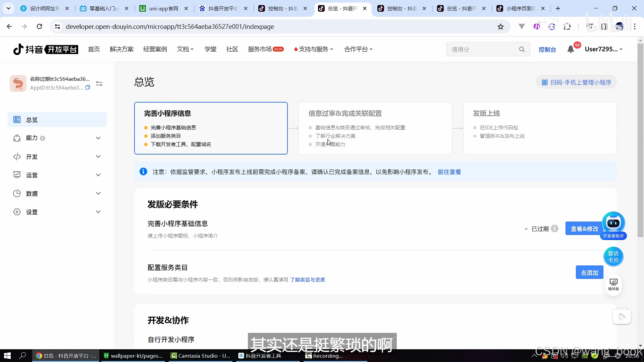Expand the 运营 sidebar section
This screenshot has height=362, width=644.
(57, 175)
